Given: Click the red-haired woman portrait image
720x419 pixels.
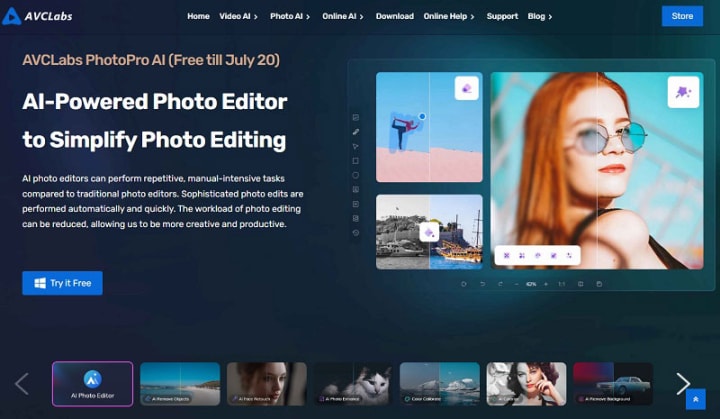Looking at the screenshot, I should (x=597, y=170).
